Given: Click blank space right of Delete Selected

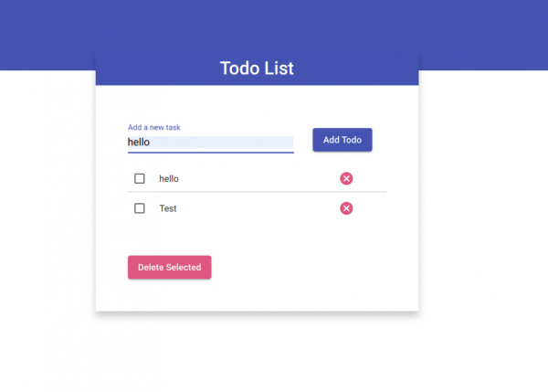Looking at the screenshot, I should click(x=311, y=267).
